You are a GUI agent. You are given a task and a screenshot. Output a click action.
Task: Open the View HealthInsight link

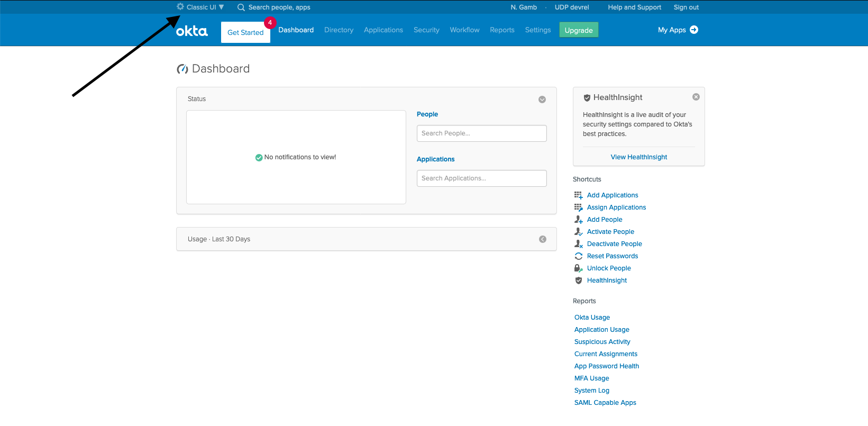tap(638, 157)
